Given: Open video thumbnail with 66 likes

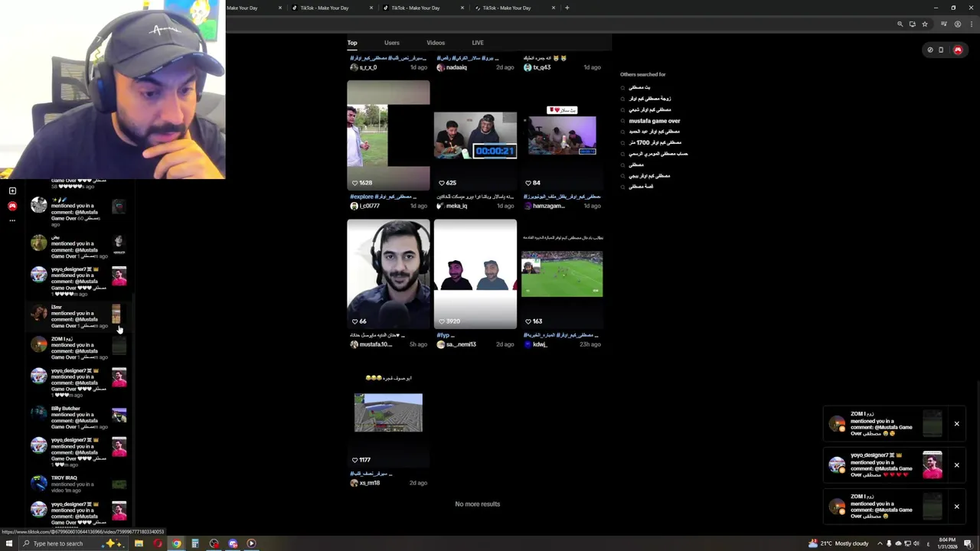Looking at the screenshot, I should point(388,274).
